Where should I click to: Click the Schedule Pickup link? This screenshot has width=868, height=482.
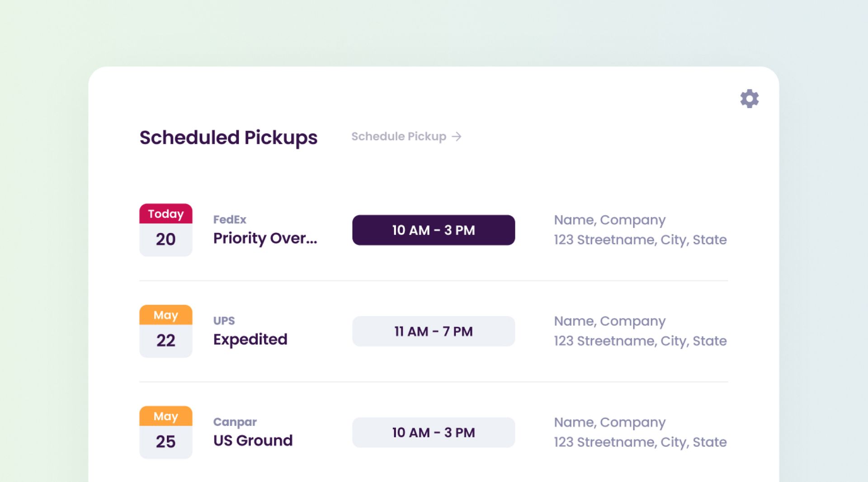[x=398, y=136]
